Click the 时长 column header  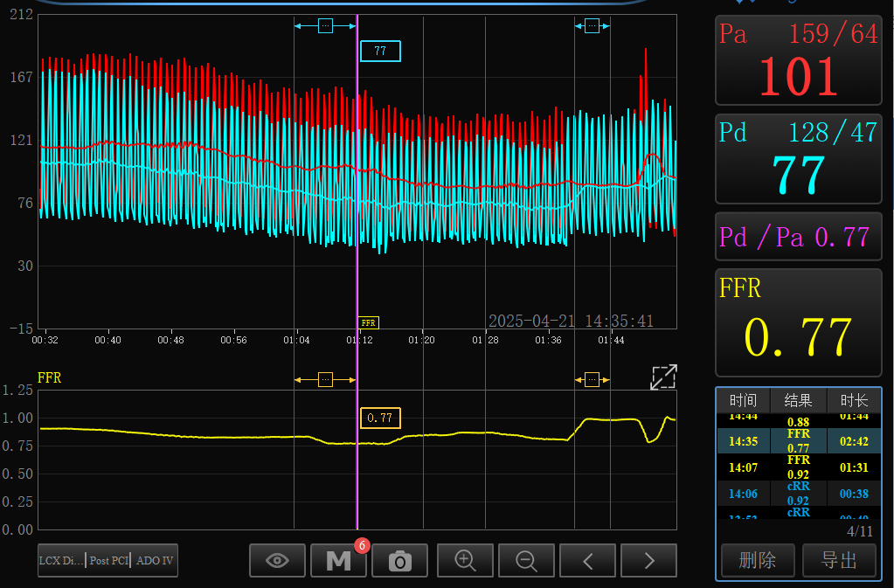coord(854,400)
